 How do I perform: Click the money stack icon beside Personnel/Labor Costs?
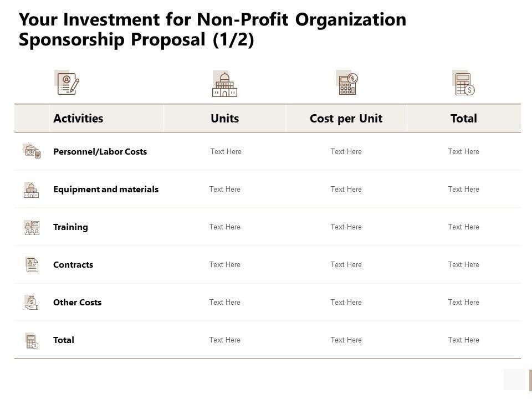coord(32,151)
